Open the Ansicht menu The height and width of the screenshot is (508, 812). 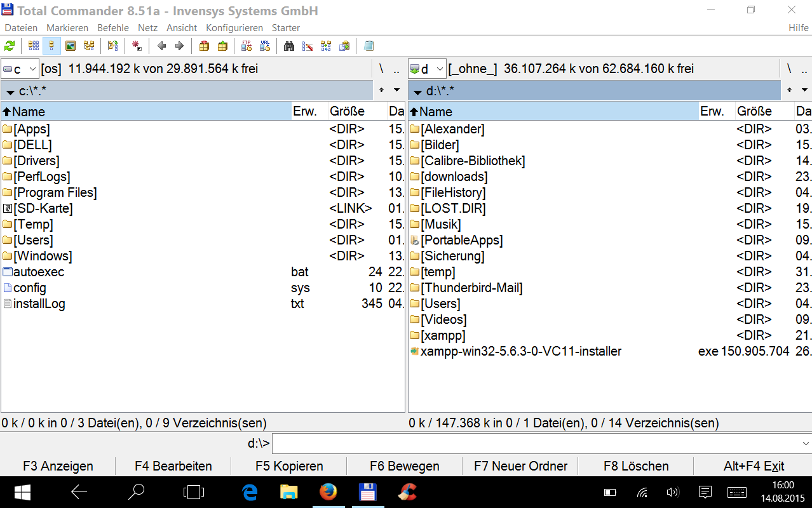tap(182, 28)
